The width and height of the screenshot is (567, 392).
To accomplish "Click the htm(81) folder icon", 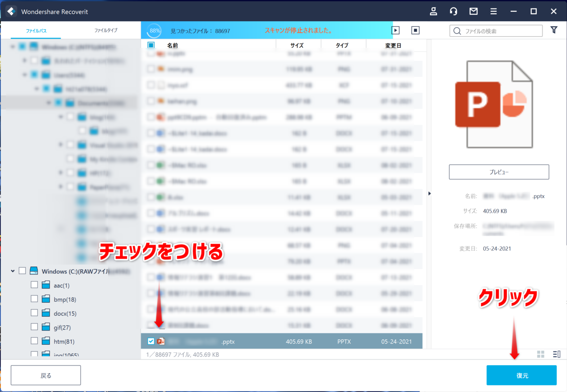I will coord(45,341).
